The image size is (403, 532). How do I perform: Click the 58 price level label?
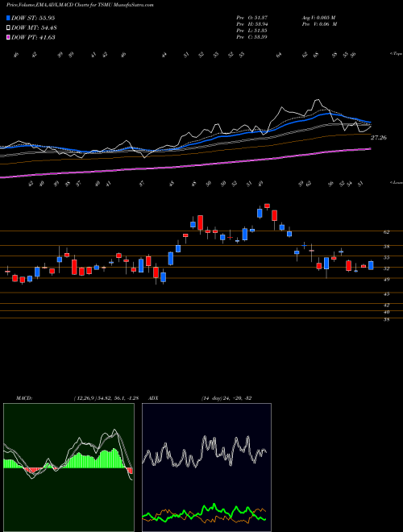pyautogui.click(x=386, y=247)
